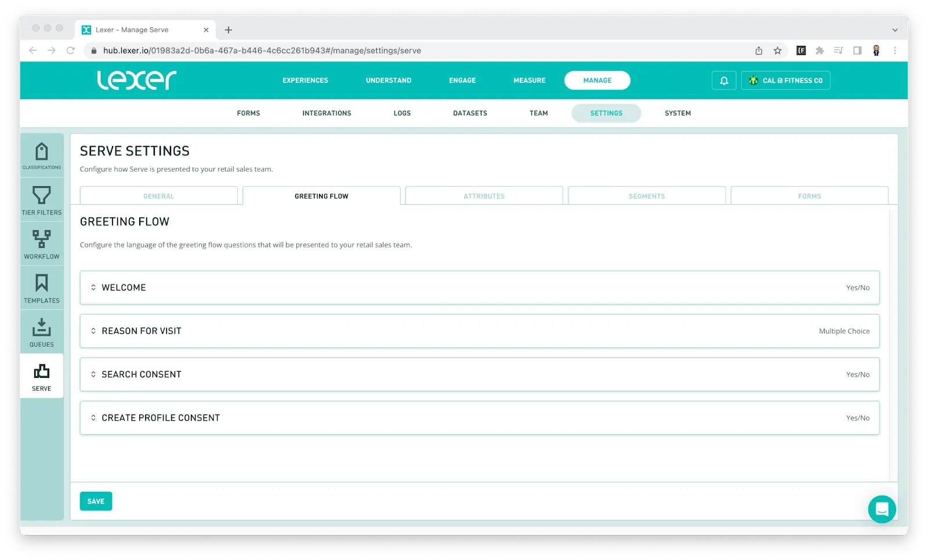Viewport: 928px width, 560px height.
Task: Bookmark page with star icon
Action: (x=778, y=50)
